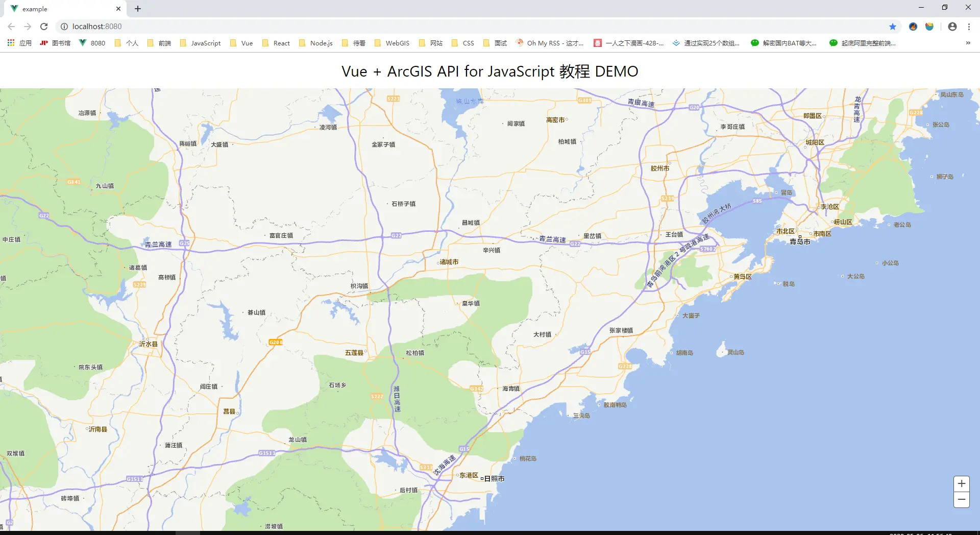Expand the Node.js bookmark folder
This screenshot has height=535, width=980.
[x=316, y=43]
